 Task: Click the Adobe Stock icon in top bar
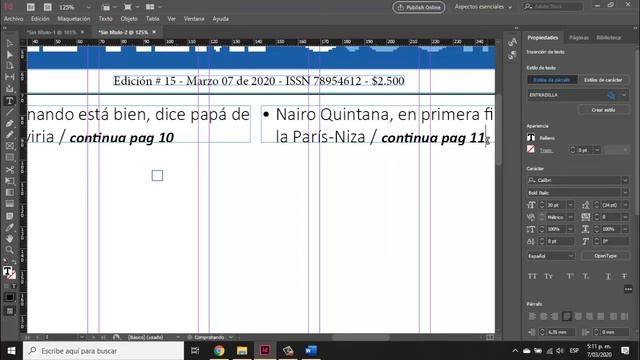coord(48,7)
